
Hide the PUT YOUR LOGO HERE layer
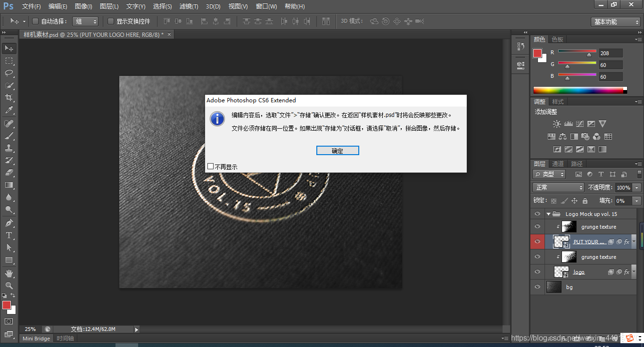(537, 242)
